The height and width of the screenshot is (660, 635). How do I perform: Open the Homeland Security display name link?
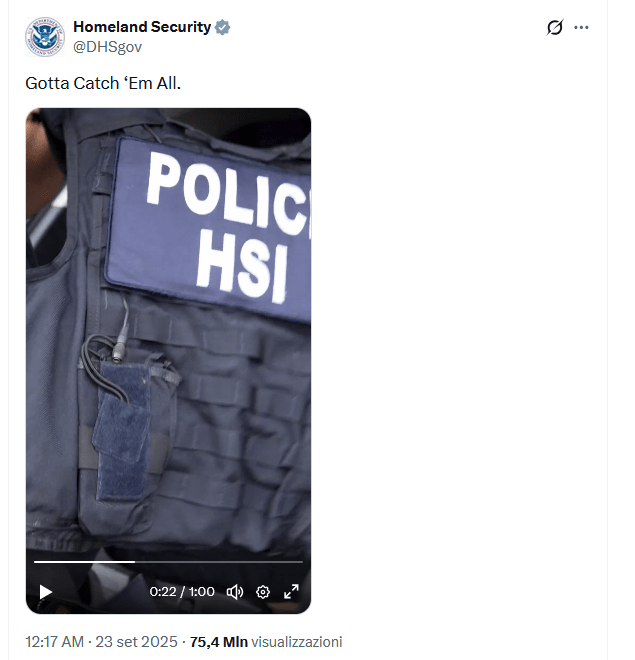pyautogui.click(x=142, y=27)
